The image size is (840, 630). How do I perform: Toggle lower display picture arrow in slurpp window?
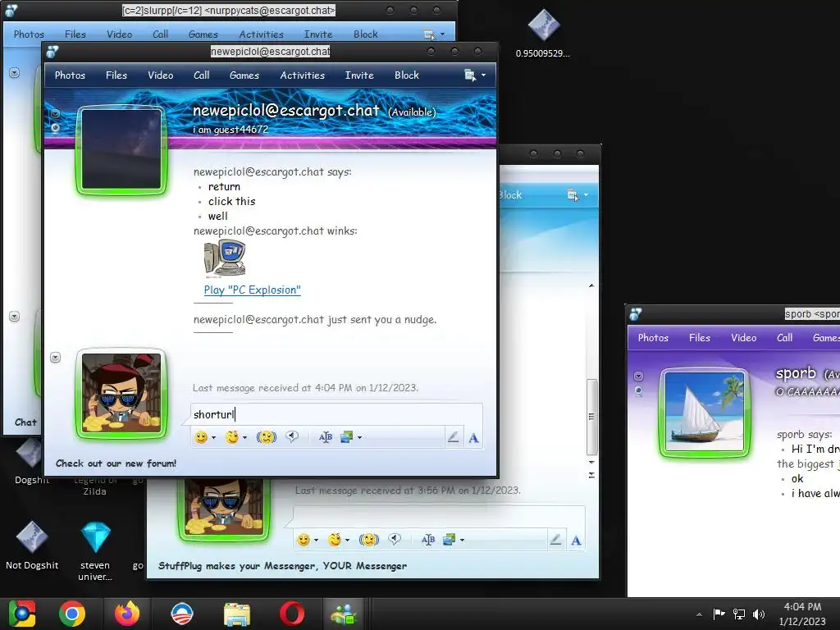click(15, 316)
